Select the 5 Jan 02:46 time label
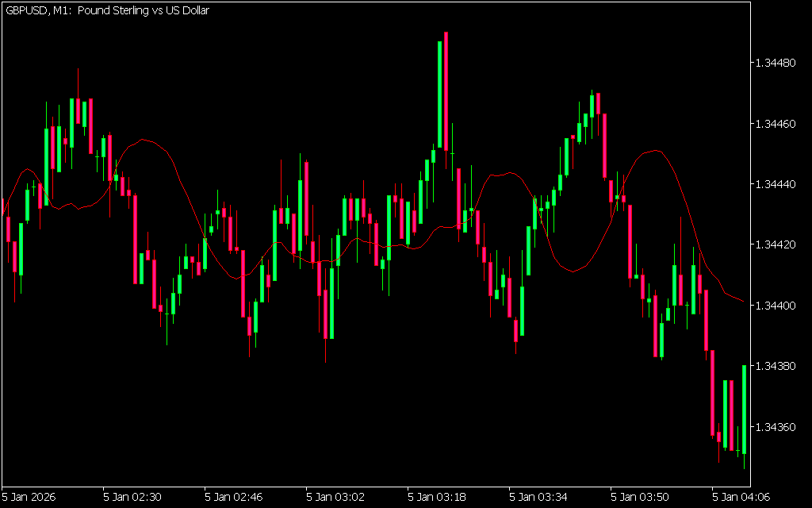 tap(234, 497)
